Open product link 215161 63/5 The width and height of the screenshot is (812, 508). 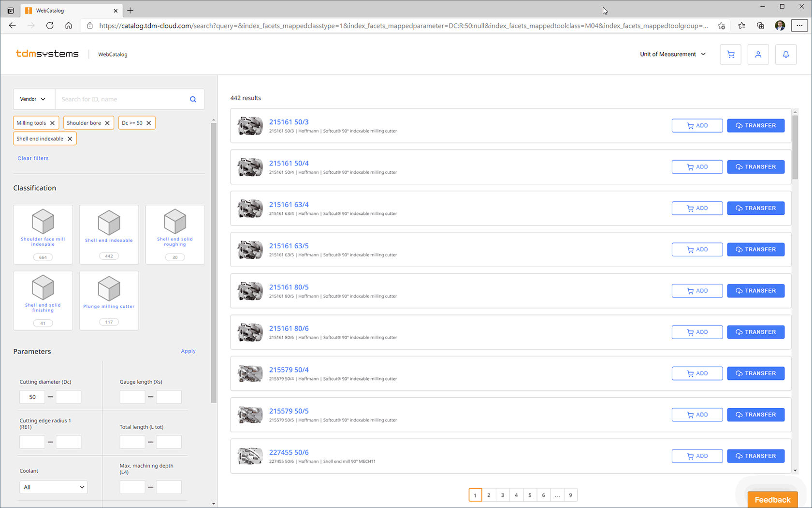289,246
